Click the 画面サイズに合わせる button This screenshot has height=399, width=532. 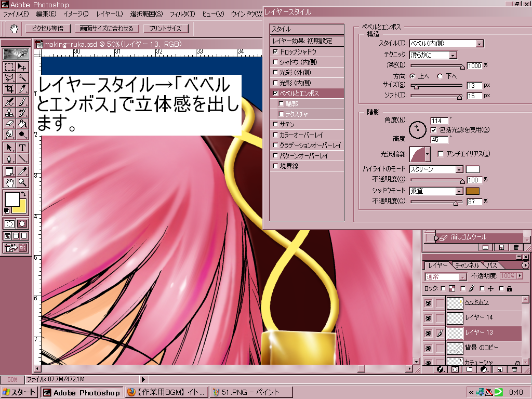(107, 29)
